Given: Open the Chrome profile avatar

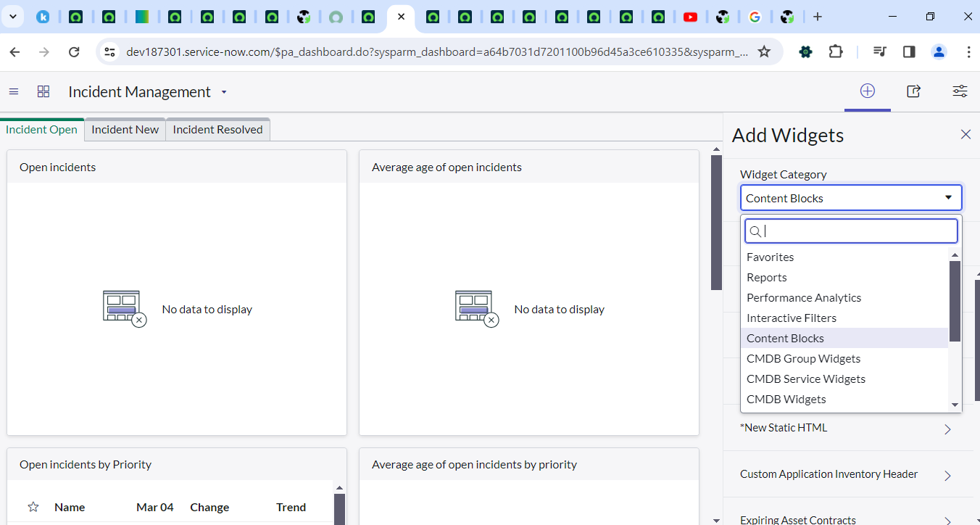Looking at the screenshot, I should [939, 51].
